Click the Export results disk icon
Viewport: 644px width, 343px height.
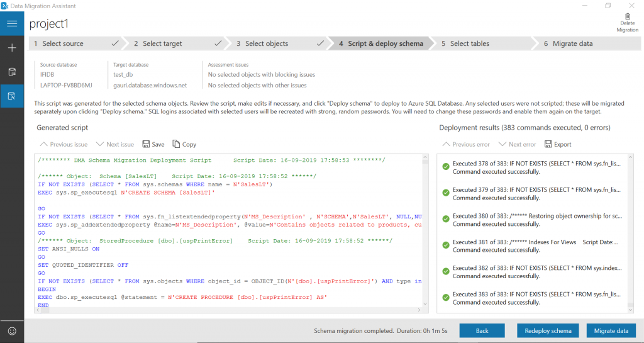pyautogui.click(x=548, y=143)
